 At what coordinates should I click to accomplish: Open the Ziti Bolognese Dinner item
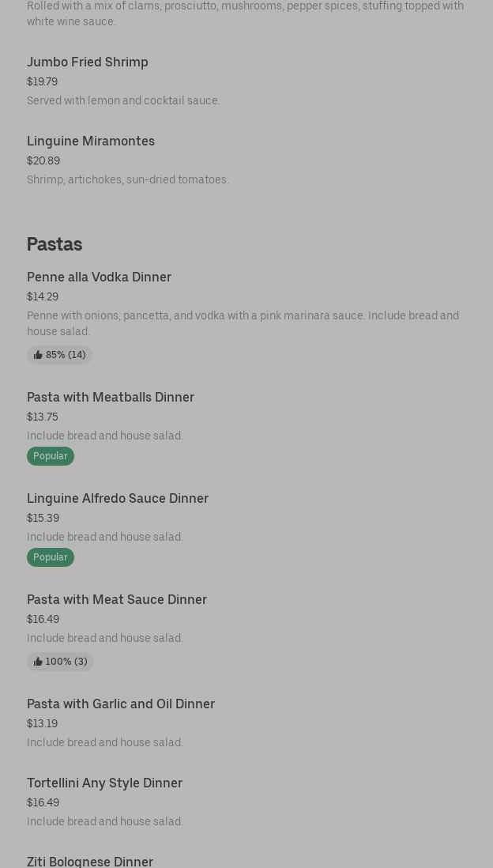point(90,861)
